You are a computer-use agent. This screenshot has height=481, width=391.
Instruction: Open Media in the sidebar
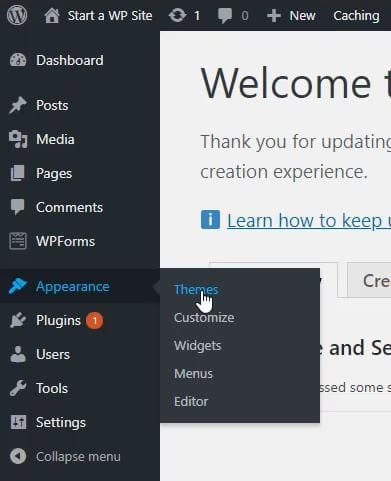(55, 139)
